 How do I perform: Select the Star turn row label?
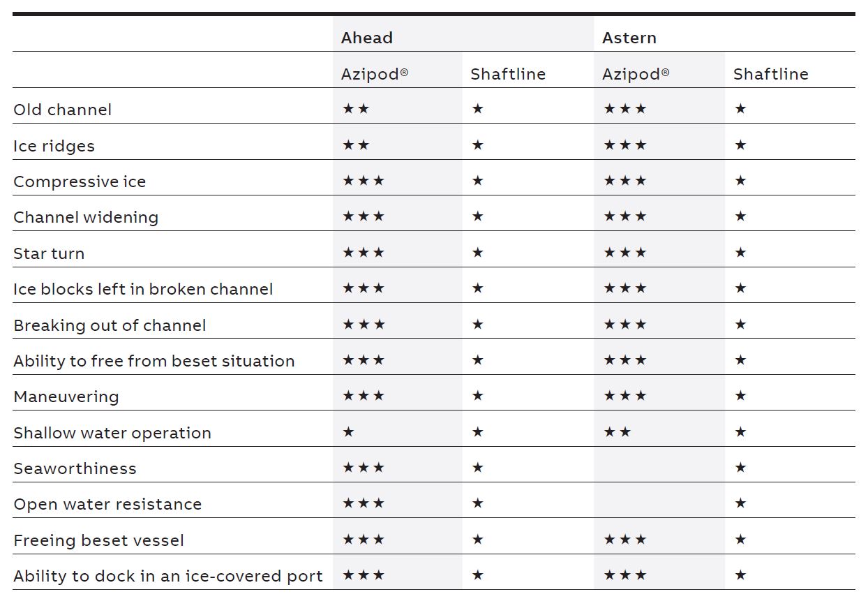[x=49, y=253]
